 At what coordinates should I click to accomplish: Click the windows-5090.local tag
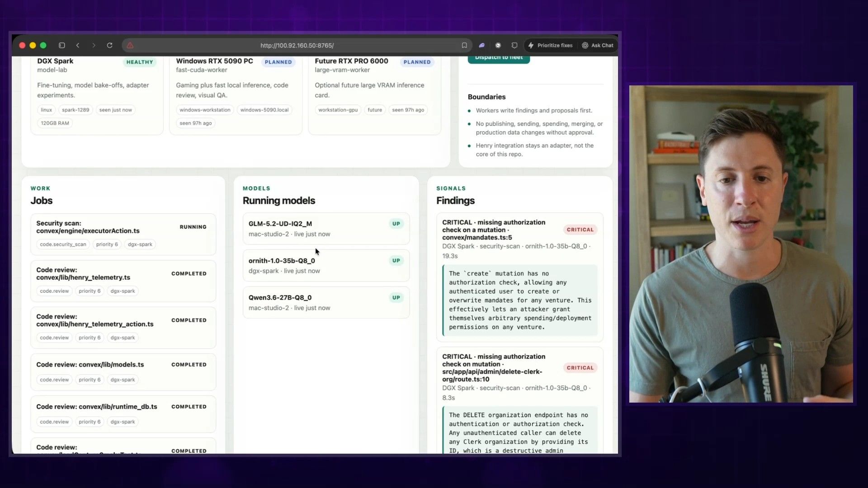(264, 110)
